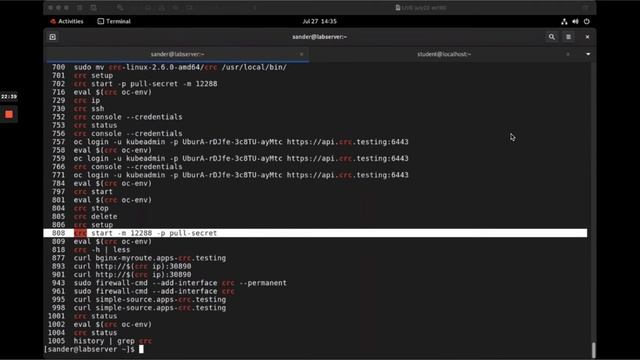This screenshot has height=360, width=640.
Task: Click history line 804 crc stop
Action: pyautogui.click(x=80, y=208)
